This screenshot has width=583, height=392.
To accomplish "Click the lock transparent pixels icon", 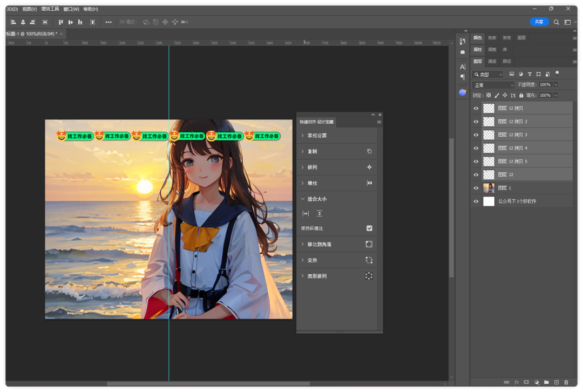I will coord(489,95).
